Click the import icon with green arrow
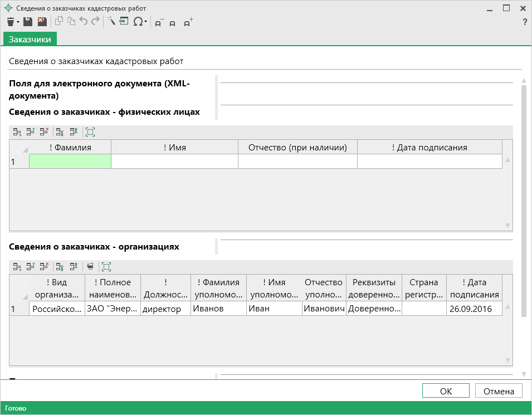Image resolution: width=532 pixels, height=415 pixels. (x=123, y=22)
